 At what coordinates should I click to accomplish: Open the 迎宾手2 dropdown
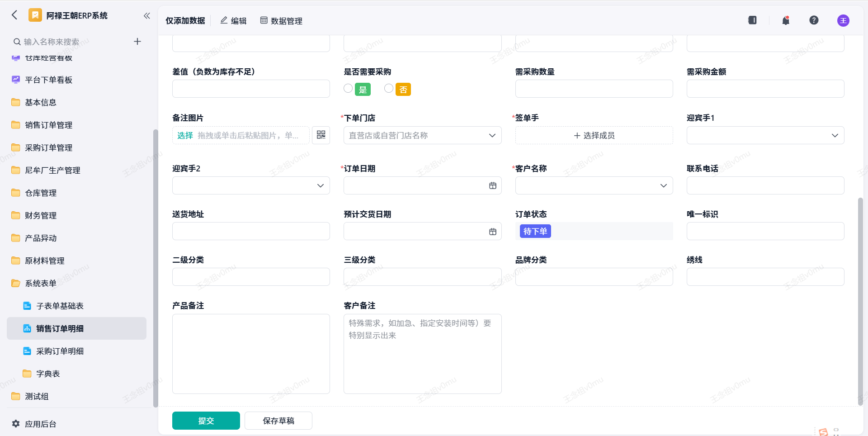point(251,185)
